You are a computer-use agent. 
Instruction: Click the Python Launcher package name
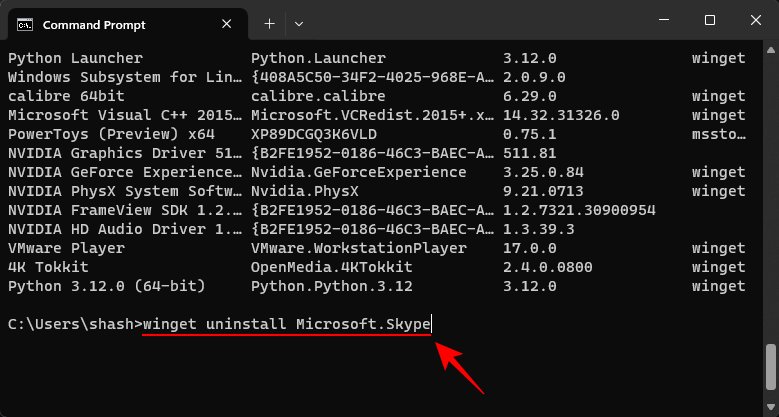click(x=75, y=58)
